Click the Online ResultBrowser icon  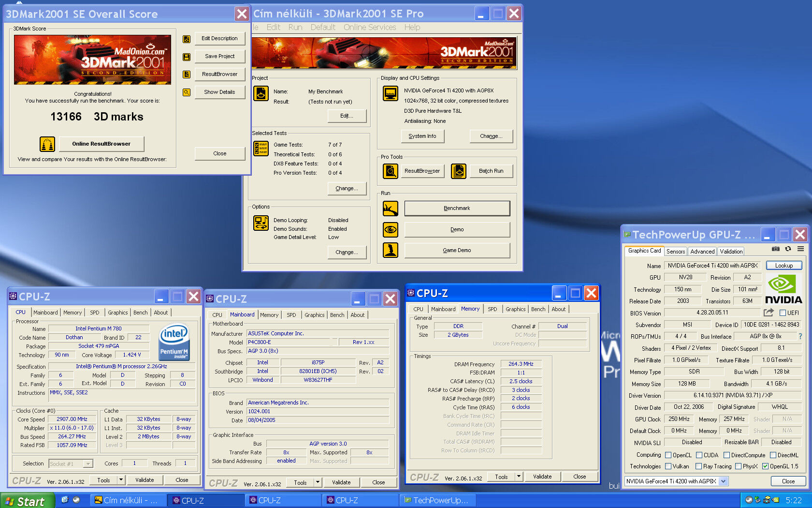(47, 144)
